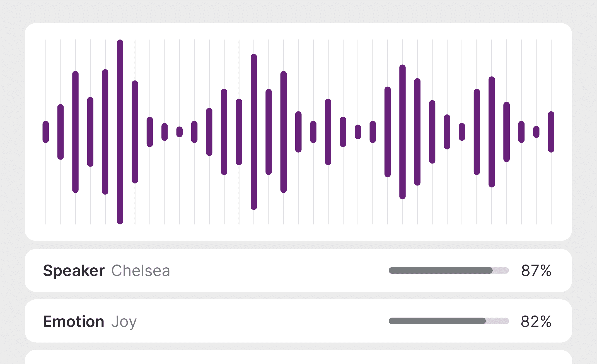Click the partially visible card below Emotion
Screen dimensions: 597x364
click(x=298, y=357)
